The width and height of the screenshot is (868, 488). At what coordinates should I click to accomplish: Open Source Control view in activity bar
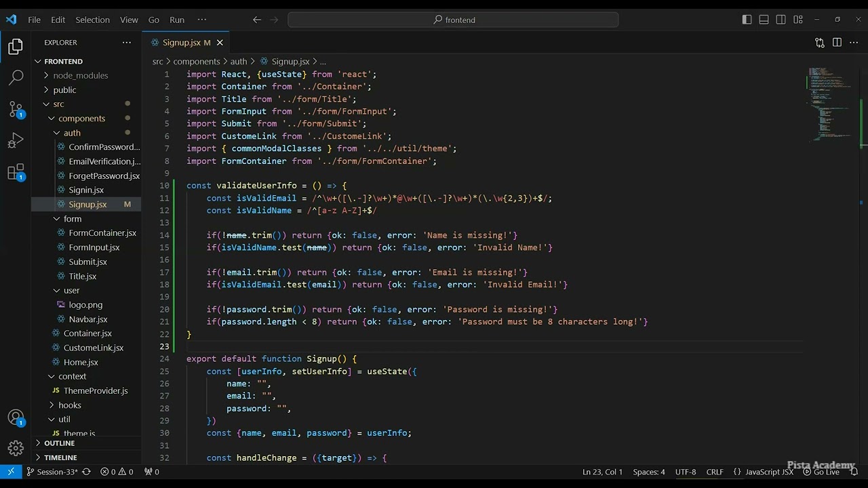point(16,109)
